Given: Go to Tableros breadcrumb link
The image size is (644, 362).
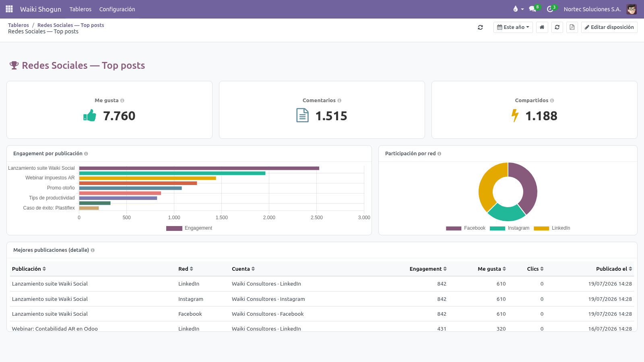Looking at the screenshot, I should pyautogui.click(x=19, y=25).
